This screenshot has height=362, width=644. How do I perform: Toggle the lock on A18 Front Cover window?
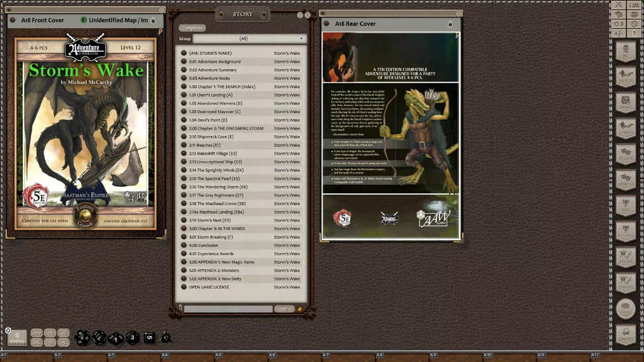tap(153, 20)
